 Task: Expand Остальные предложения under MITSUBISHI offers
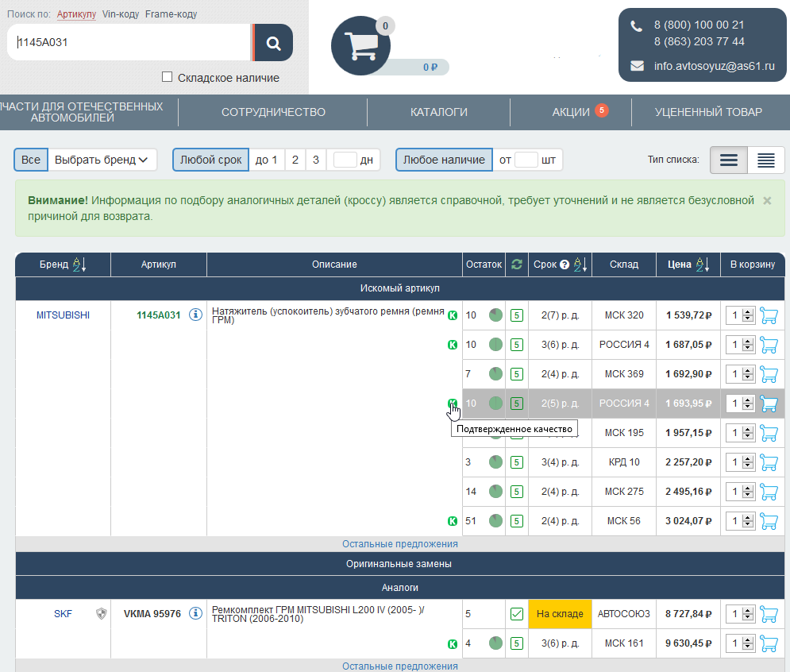point(400,544)
